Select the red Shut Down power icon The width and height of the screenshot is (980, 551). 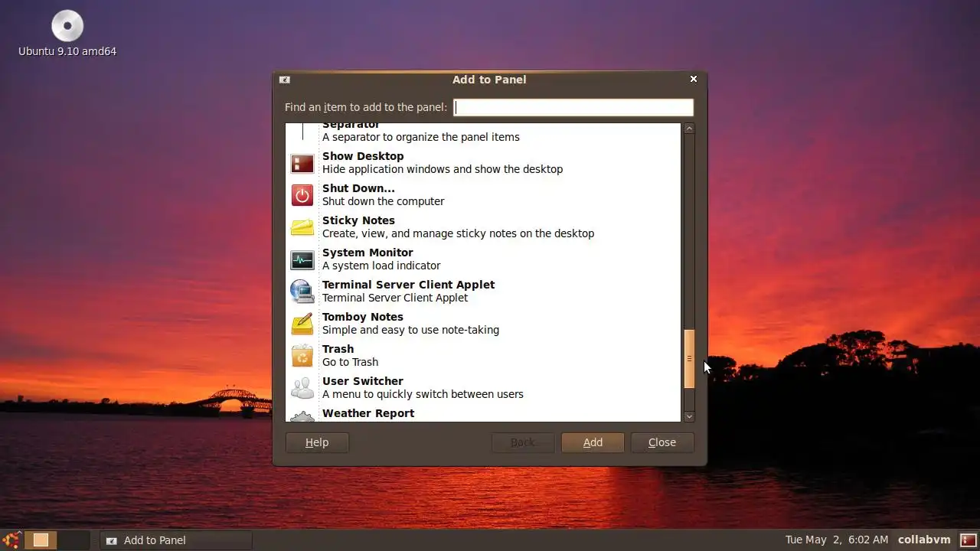[x=302, y=195]
